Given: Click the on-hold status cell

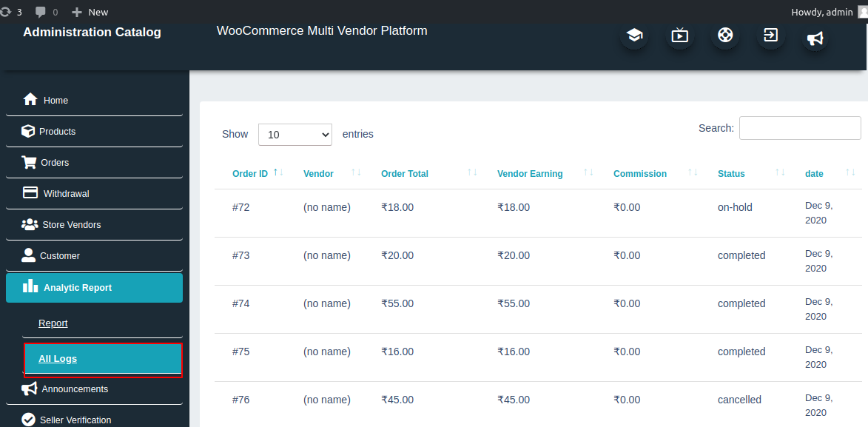Looking at the screenshot, I should pyautogui.click(x=735, y=207).
